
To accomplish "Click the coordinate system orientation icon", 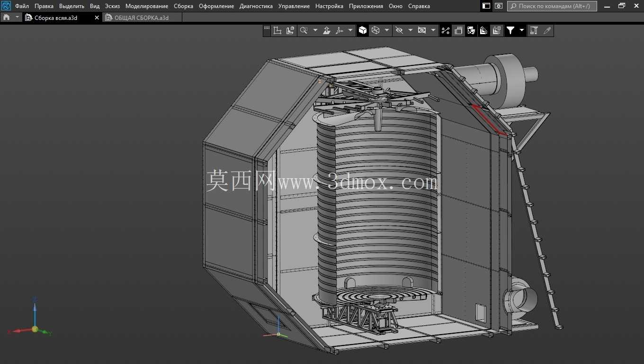I will (x=277, y=30).
